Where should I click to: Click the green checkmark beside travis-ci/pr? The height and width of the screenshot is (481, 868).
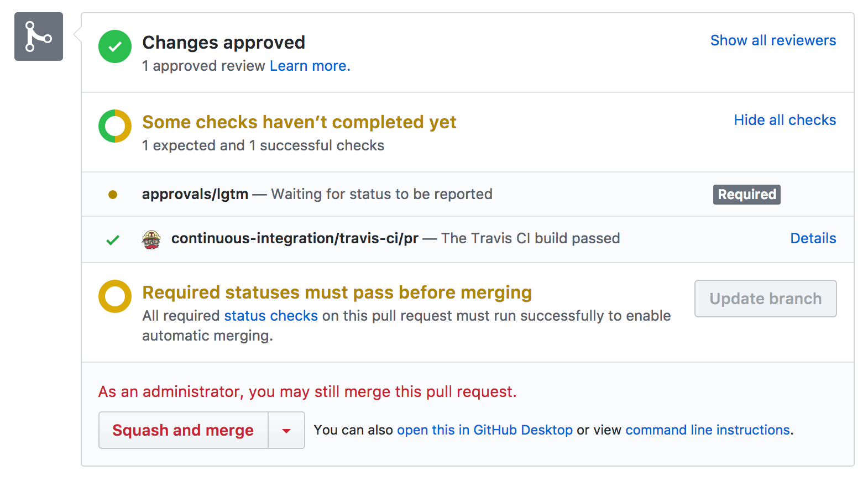113,240
